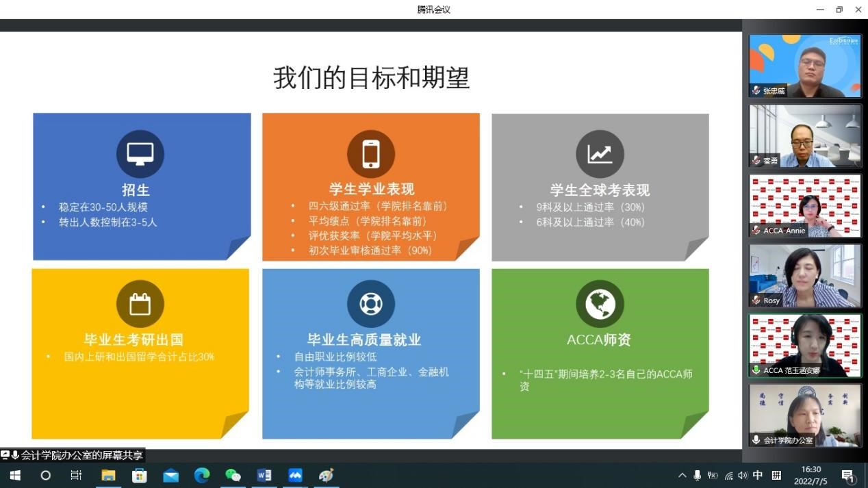Click the calendar icon above 毕业生考研出国
This screenshot has width=868, height=488.
coord(140,303)
